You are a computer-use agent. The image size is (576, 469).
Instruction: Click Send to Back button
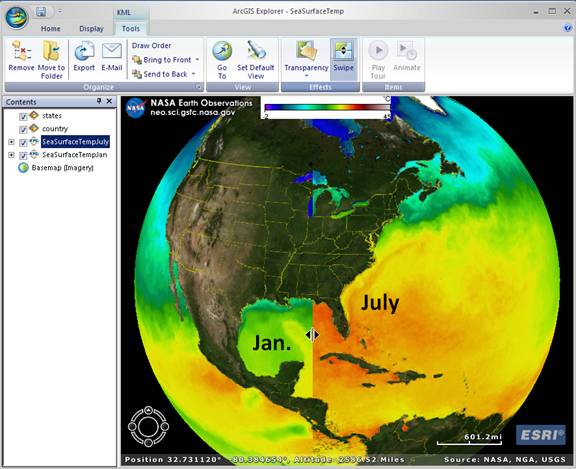[x=160, y=74]
